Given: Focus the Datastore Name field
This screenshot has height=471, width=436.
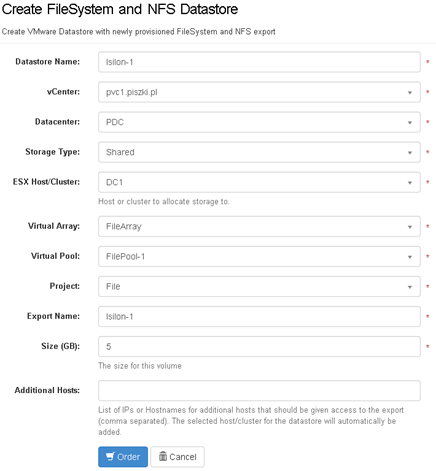Looking at the screenshot, I should point(259,62).
